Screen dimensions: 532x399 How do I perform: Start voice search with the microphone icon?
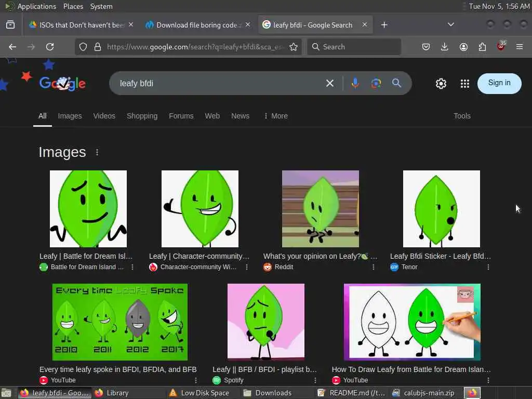pyautogui.click(x=355, y=83)
